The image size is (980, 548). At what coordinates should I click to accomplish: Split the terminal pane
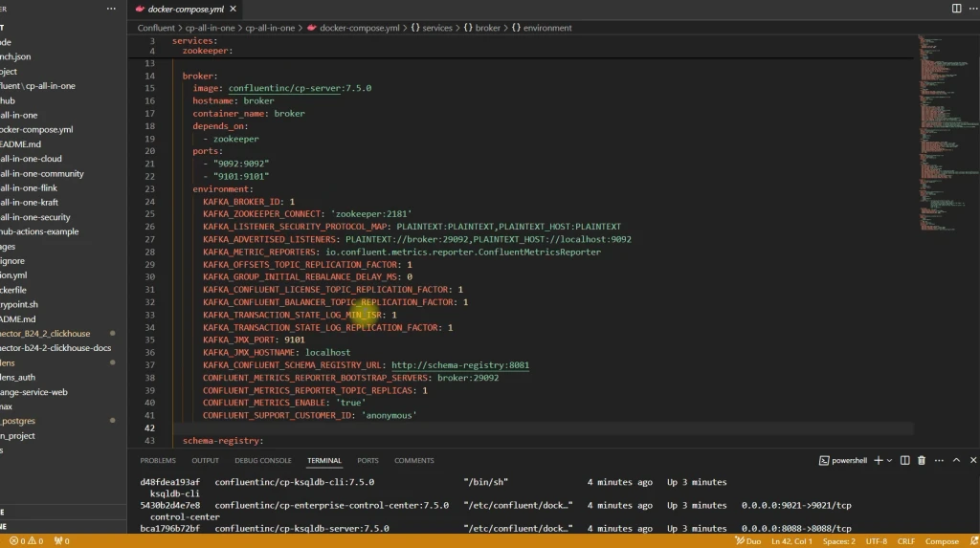click(x=906, y=460)
